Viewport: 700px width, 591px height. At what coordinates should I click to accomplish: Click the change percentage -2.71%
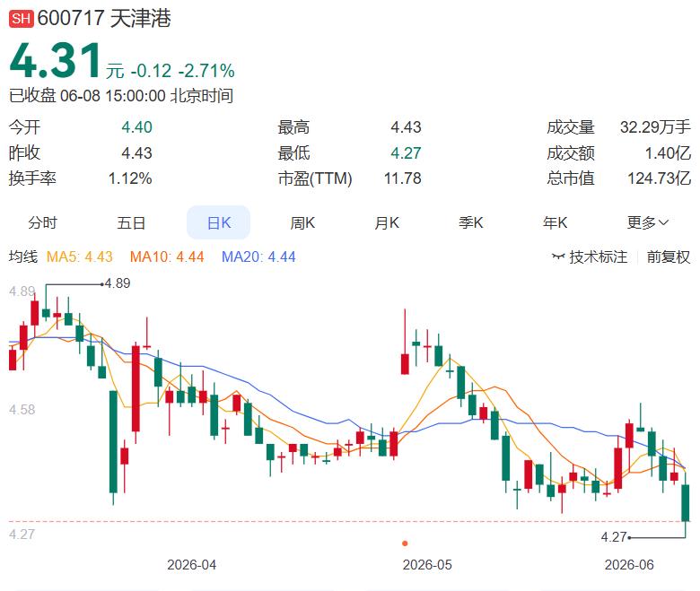pos(206,71)
